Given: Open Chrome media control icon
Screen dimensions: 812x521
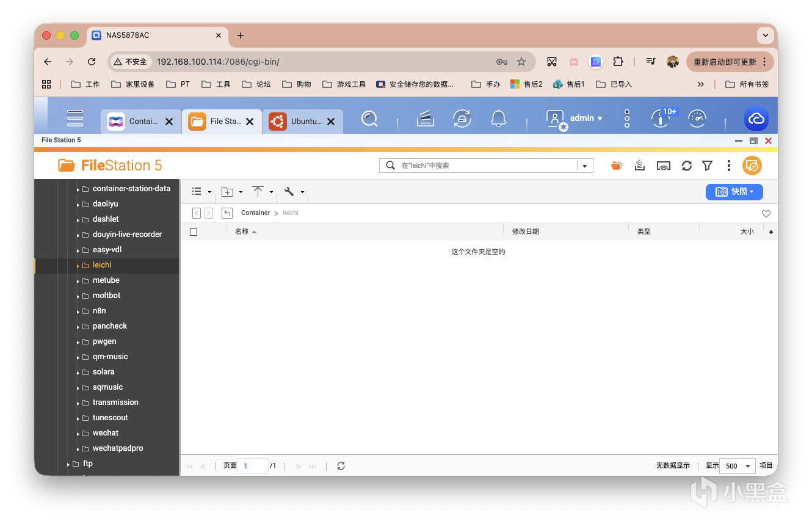Looking at the screenshot, I should pyautogui.click(x=651, y=62).
